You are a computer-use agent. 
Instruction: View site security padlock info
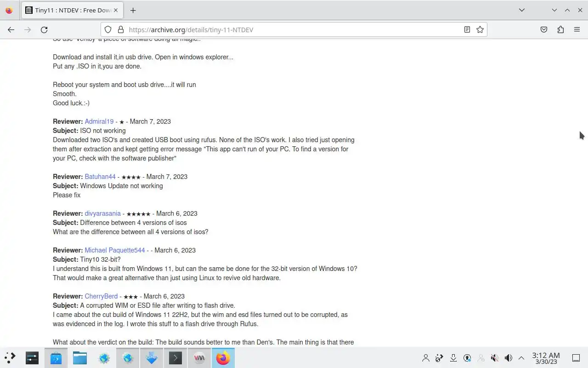point(121,29)
